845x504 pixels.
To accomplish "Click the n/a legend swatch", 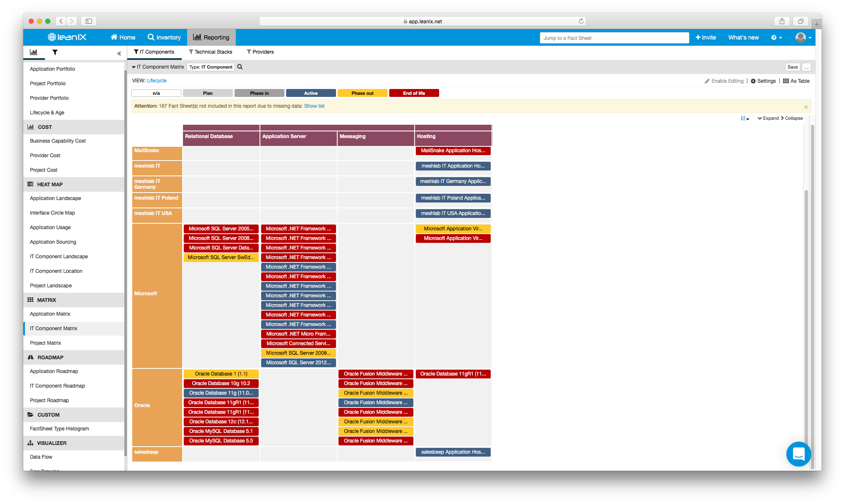I will point(156,93).
